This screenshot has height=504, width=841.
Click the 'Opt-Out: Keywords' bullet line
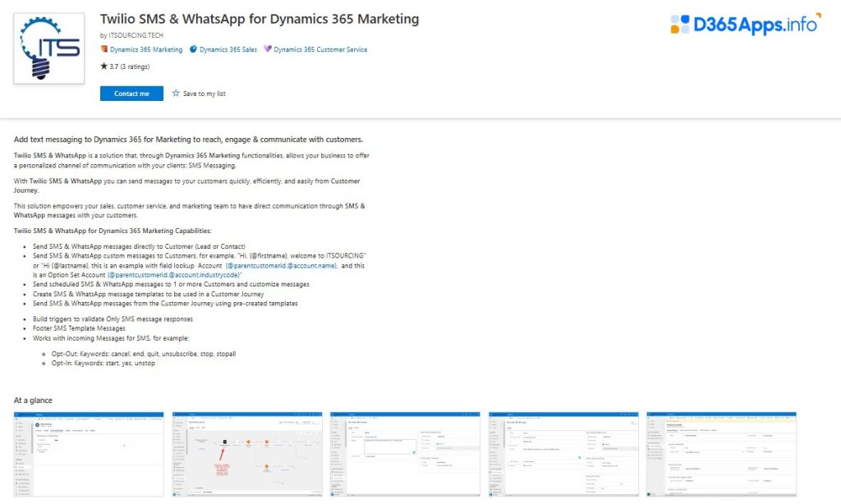click(144, 354)
